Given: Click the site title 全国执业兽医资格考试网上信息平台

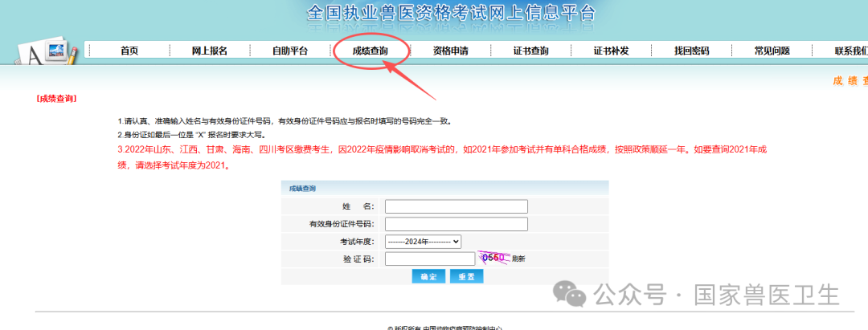Looking at the screenshot, I should click(x=451, y=12).
